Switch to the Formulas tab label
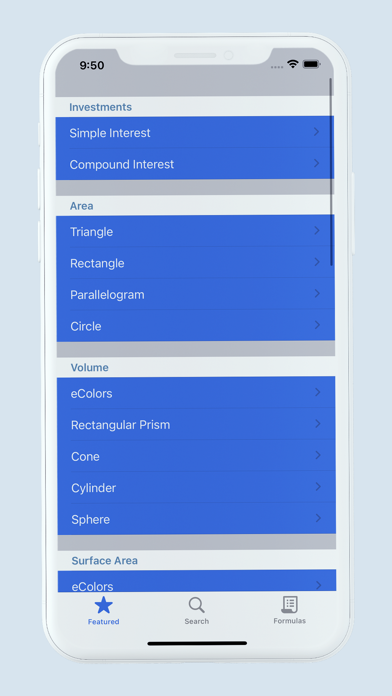The image size is (392, 696). point(289,621)
